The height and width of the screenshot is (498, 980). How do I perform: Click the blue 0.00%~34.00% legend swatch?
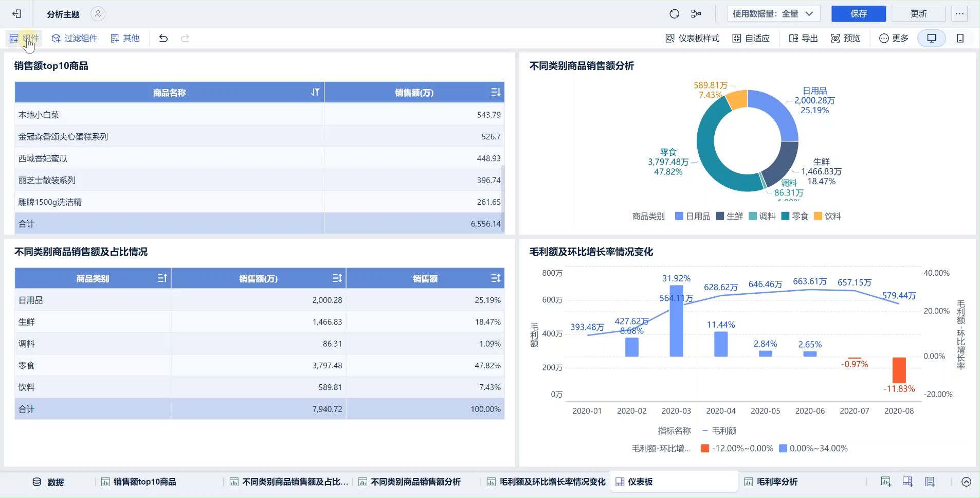(783, 449)
